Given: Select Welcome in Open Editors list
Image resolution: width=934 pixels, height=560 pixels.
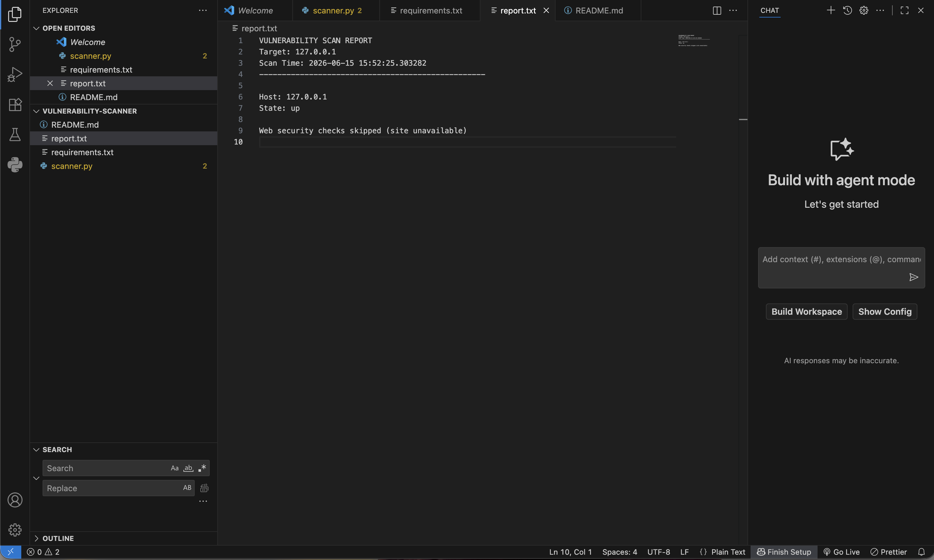Looking at the screenshot, I should 123,42.
